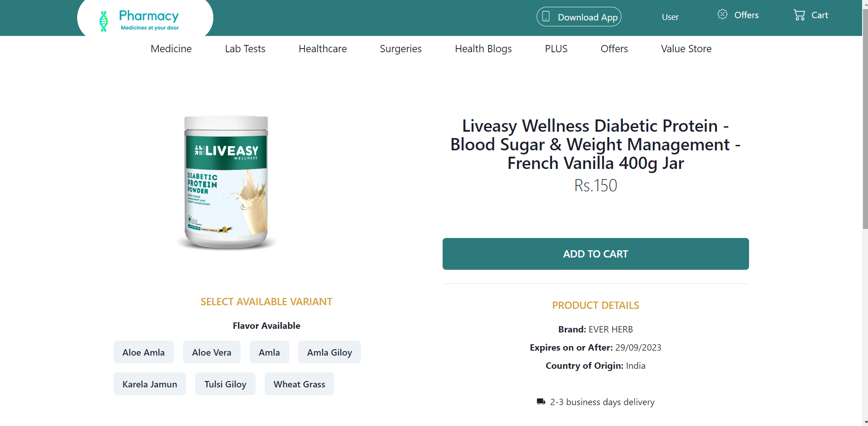Select the Wheat Grass variant
This screenshot has height=426, width=868.
pyautogui.click(x=299, y=384)
